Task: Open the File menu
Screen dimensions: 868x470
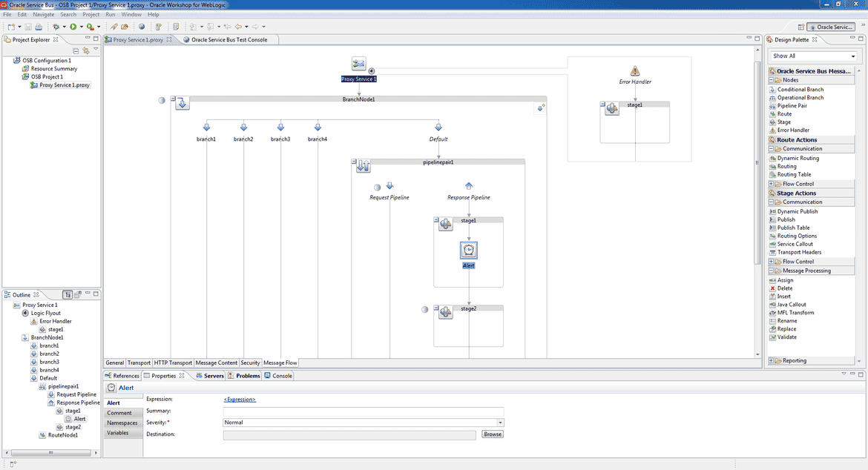Action: click(7, 14)
